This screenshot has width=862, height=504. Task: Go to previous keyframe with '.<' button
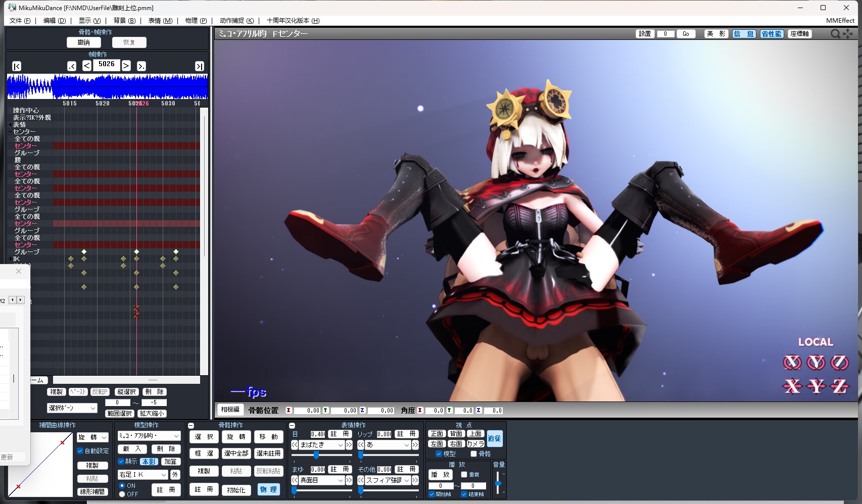[72, 66]
